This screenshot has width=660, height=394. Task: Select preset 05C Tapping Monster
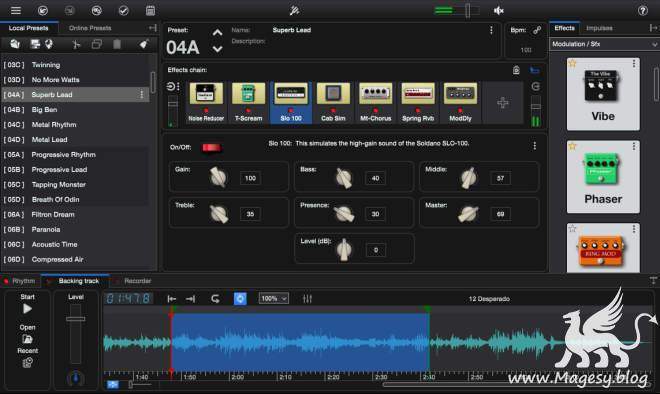(75, 184)
